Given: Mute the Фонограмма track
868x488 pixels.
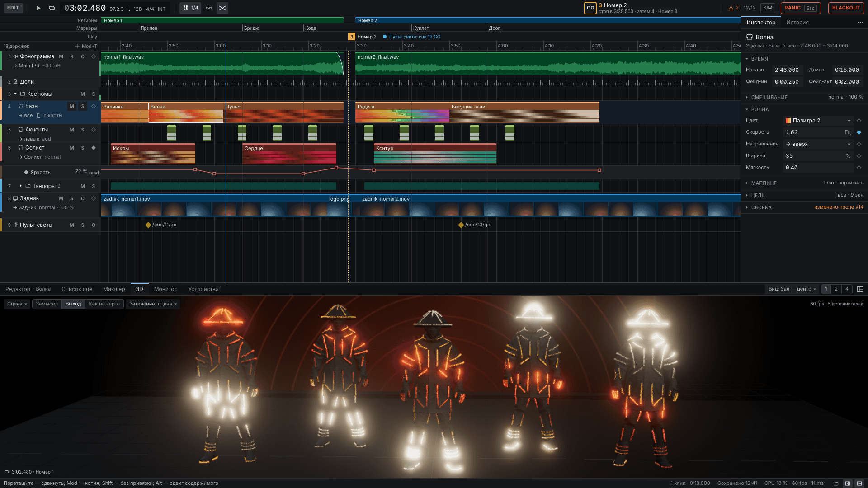Looking at the screenshot, I should pos(61,56).
